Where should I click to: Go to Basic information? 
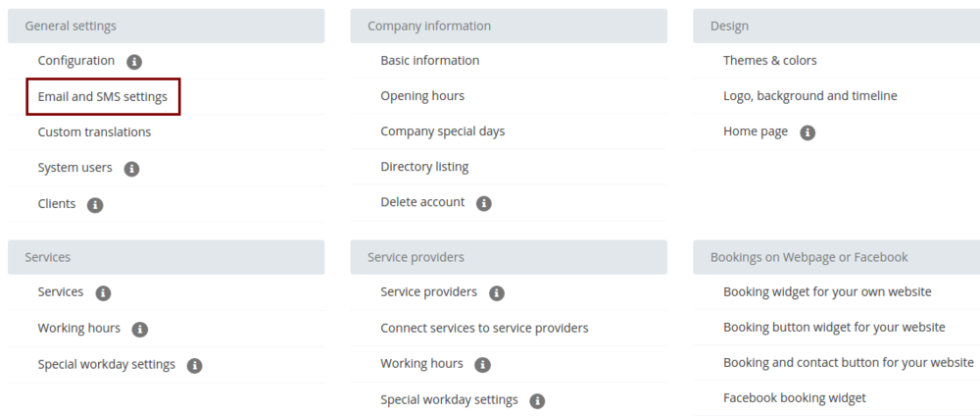click(x=430, y=61)
